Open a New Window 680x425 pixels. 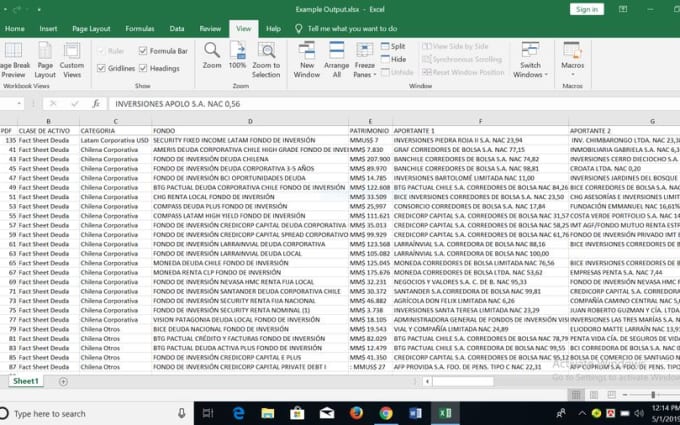(307, 60)
